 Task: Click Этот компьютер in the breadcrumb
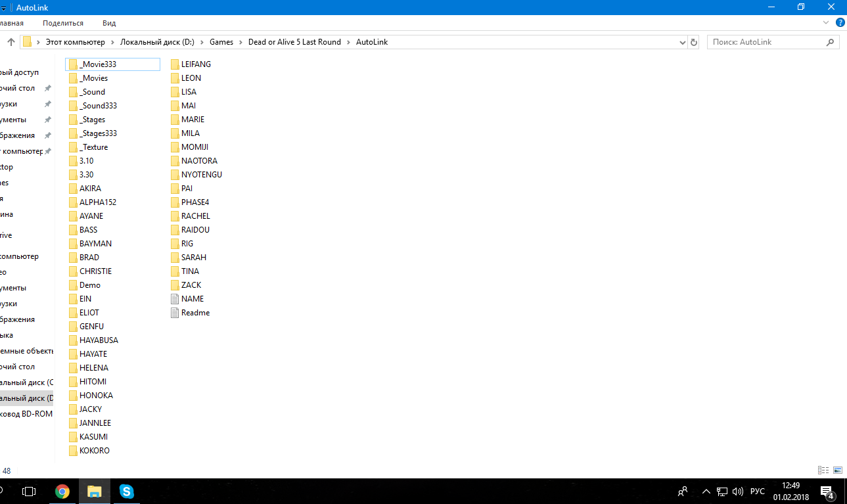point(75,42)
